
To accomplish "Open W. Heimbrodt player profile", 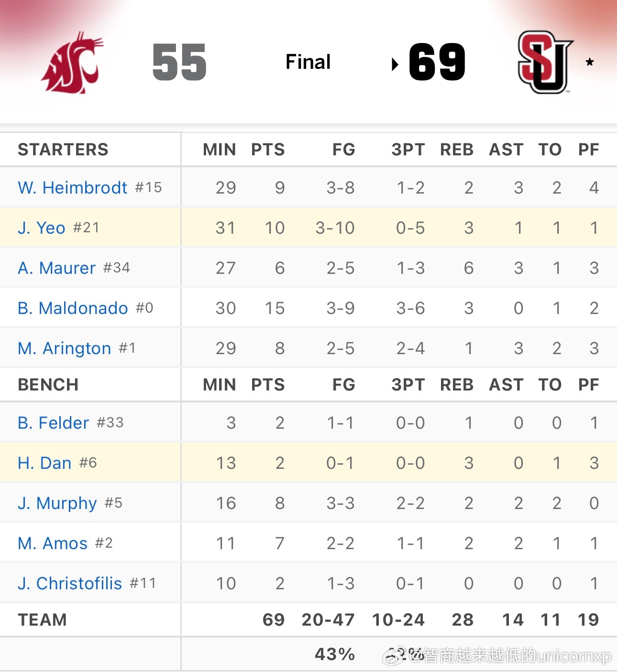I will click(x=72, y=187).
